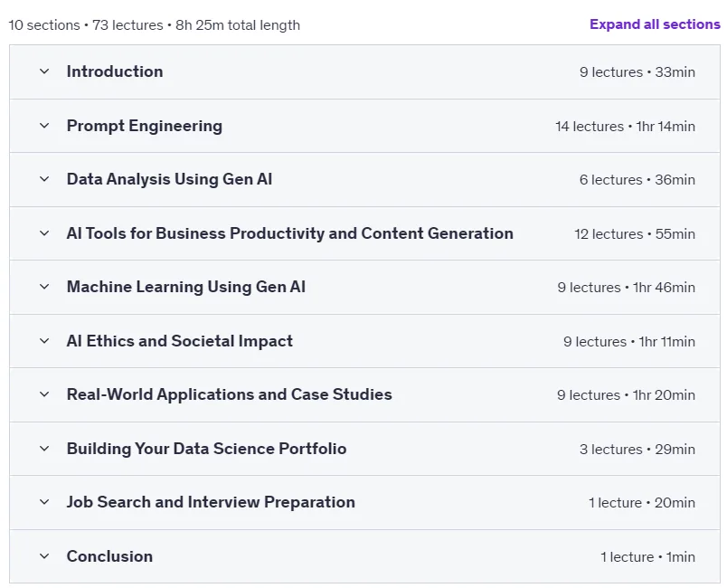Click chevron beside Real-World Applications and Case Studies
The height and width of the screenshot is (588, 727).
[44, 394]
